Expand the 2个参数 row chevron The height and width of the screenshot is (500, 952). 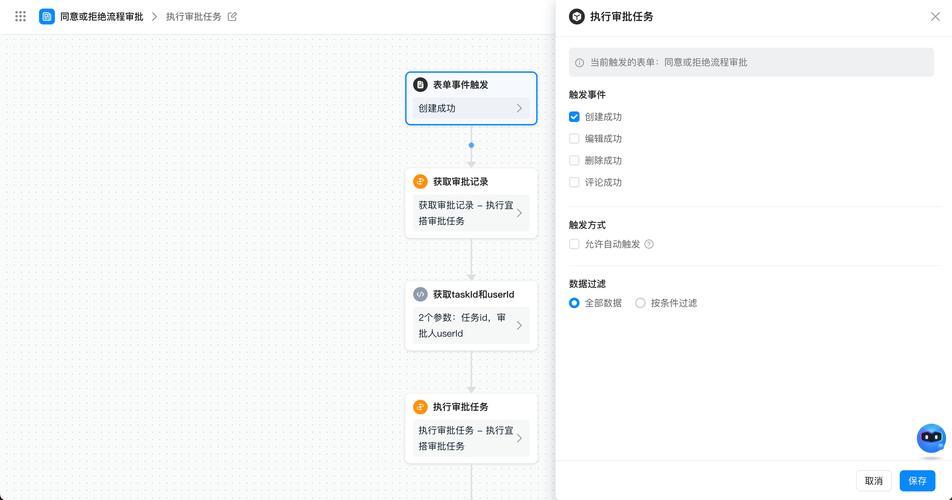click(519, 325)
